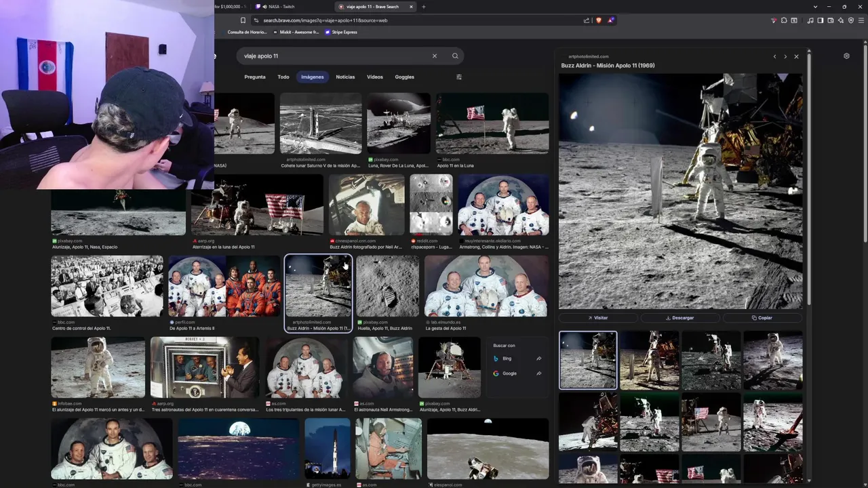
Task: Click the Brave Shields lion icon
Action: pyautogui.click(x=599, y=20)
